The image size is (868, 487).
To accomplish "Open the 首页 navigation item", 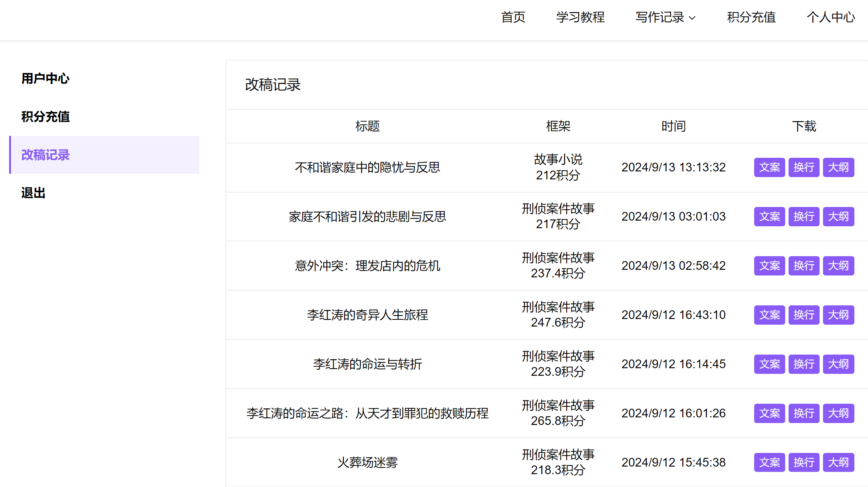I will click(513, 17).
